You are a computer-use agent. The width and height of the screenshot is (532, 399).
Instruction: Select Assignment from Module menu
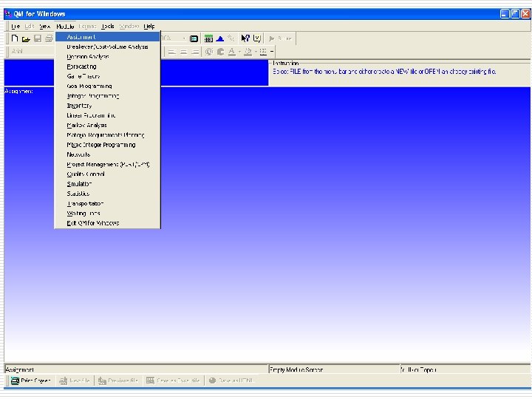click(107, 37)
